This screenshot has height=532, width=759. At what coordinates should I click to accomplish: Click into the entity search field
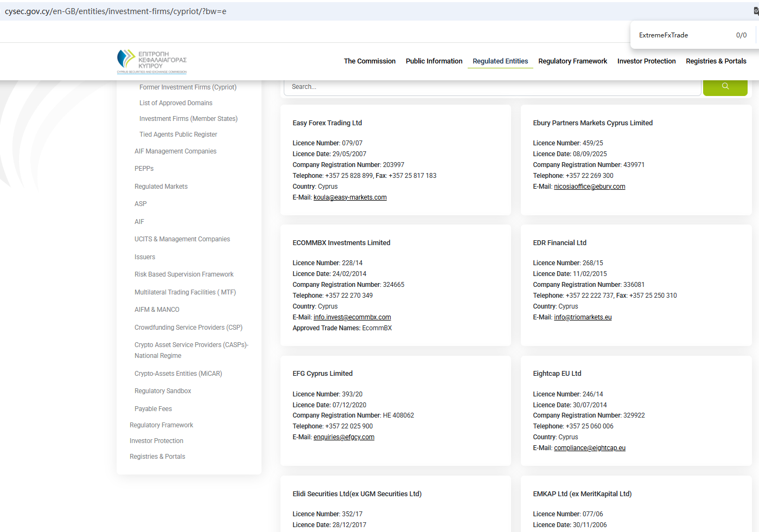click(492, 87)
